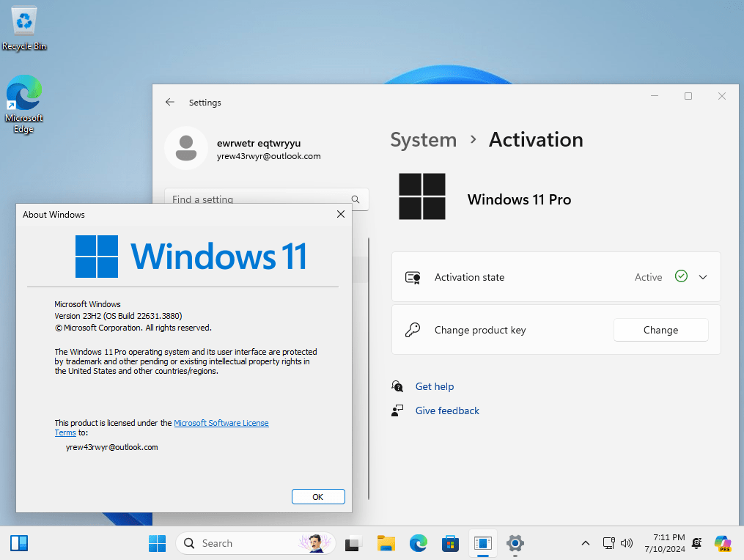Click the System breadcrumb in Settings
Viewport: 744px width, 560px height.
pos(423,139)
